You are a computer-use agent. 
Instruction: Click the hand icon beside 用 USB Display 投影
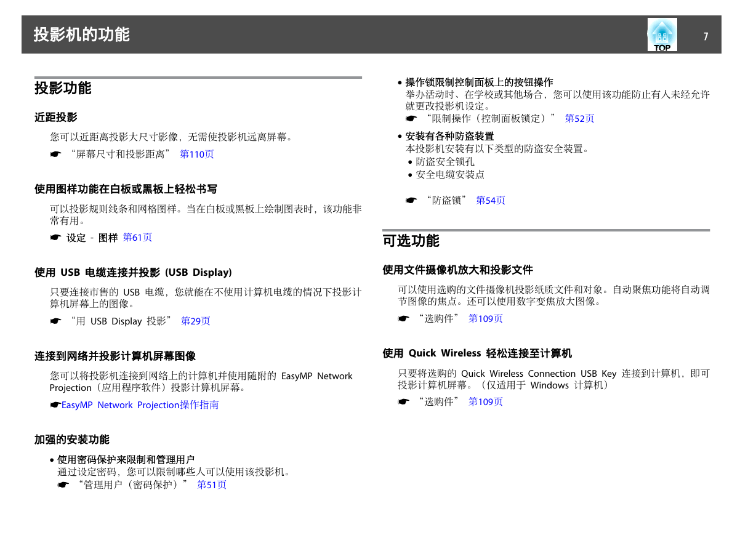[56, 321]
